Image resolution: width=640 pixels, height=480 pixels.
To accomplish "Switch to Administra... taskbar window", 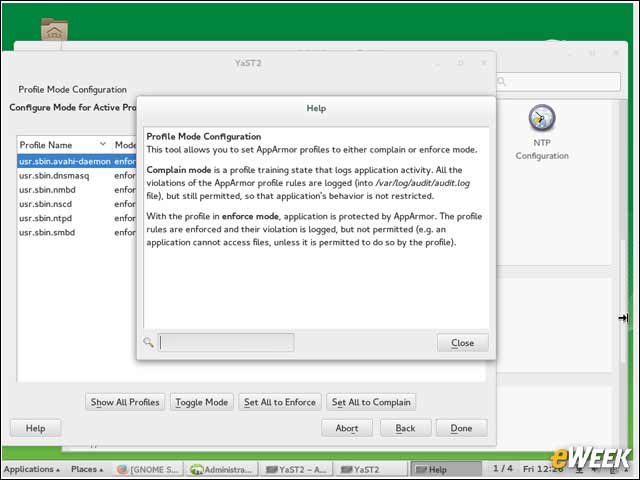I will tap(224, 469).
